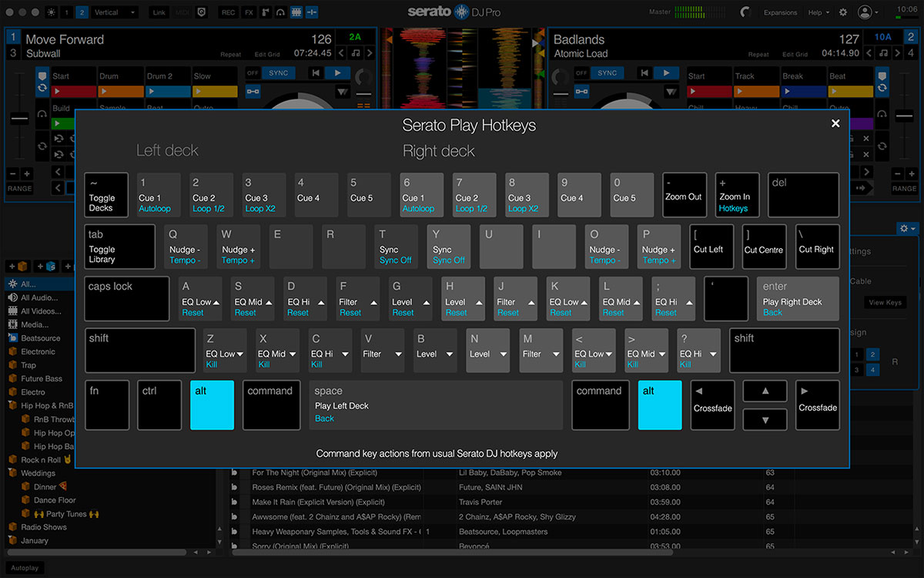924x578 pixels.
Task: Turn off sync with left deck OFF
Action: (x=253, y=72)
